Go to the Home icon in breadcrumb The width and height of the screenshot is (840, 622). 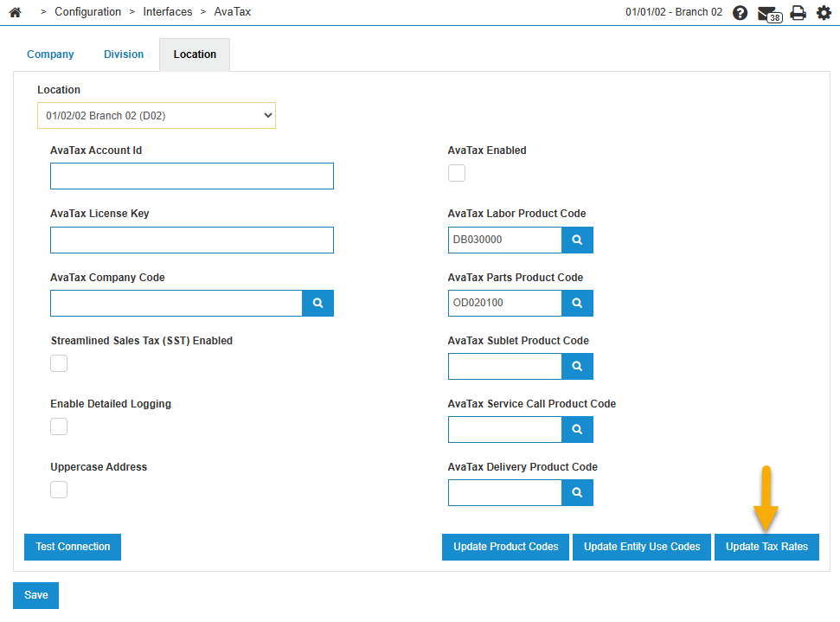click(x=15, y=12)
